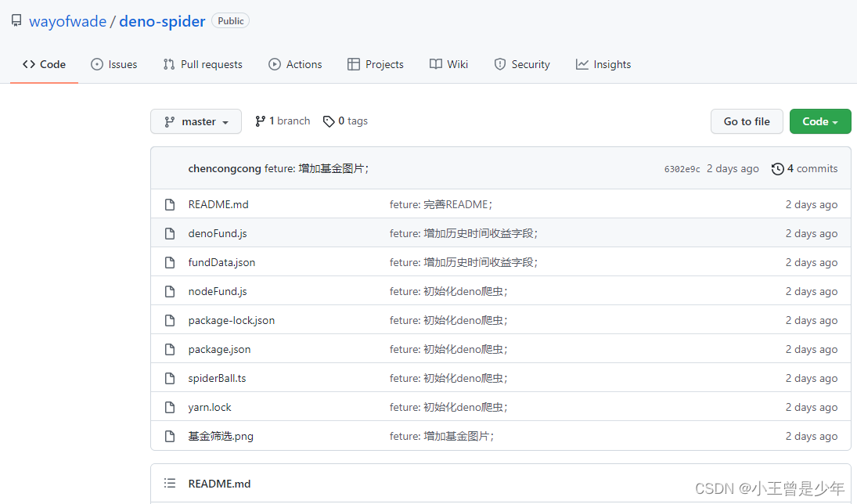Viewport: 857px width, 504px height.
Task: Open the fundData.json file
Action: click(x=221, y=263)
